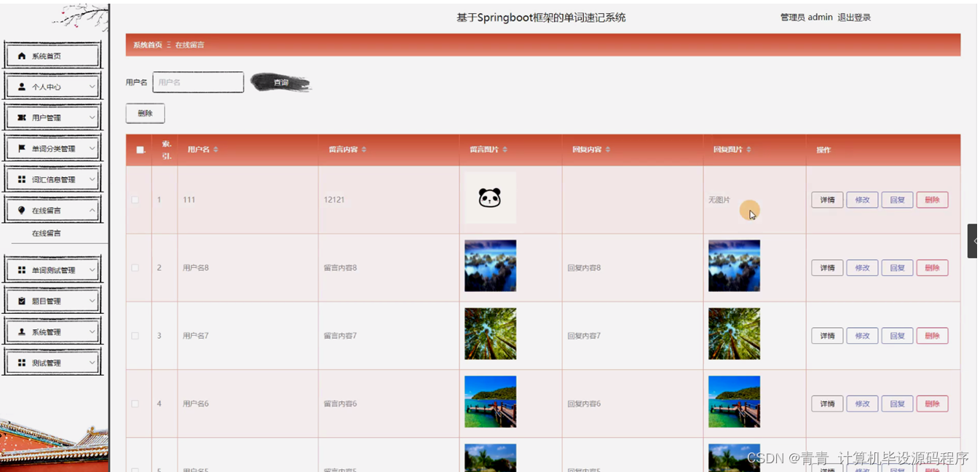
Task: Collapse the 在线留言 menu chevron
Action: (92, 211)
